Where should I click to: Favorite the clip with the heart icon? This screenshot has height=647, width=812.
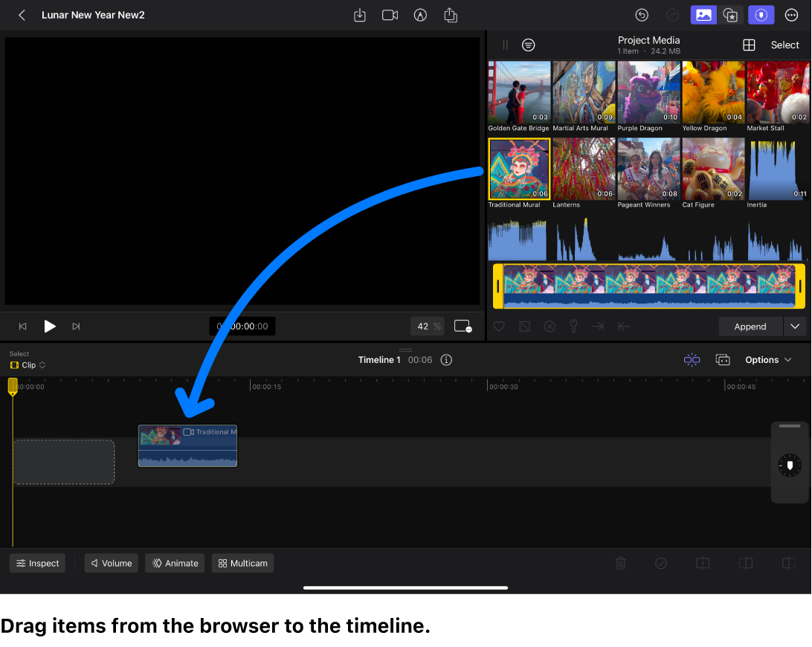tap(499, 326)
